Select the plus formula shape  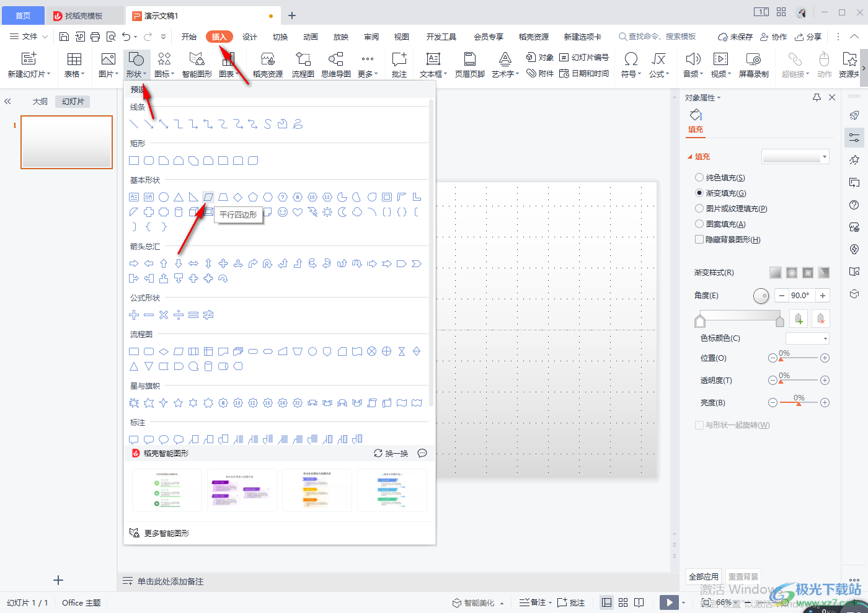point(134,315)
